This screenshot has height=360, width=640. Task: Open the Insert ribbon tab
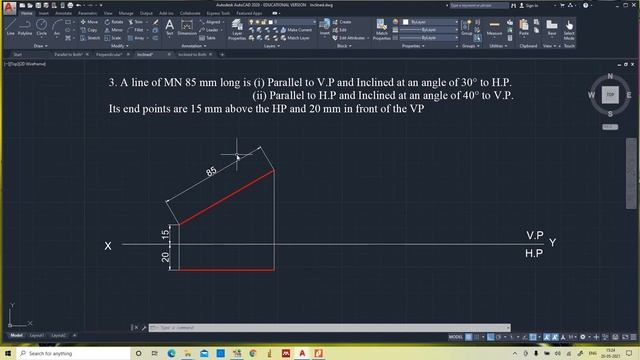coord(44,13)
